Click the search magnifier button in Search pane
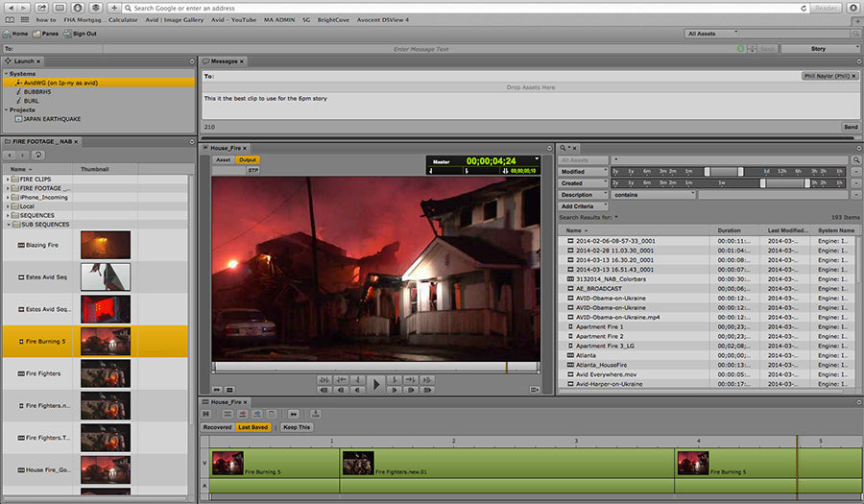The image size is (864, 504). click(855, 159)
